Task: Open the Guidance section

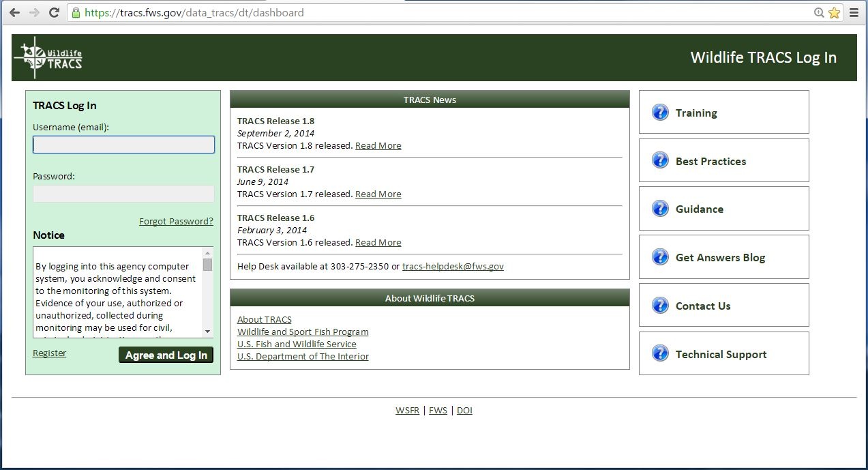Action: point(724,208)
